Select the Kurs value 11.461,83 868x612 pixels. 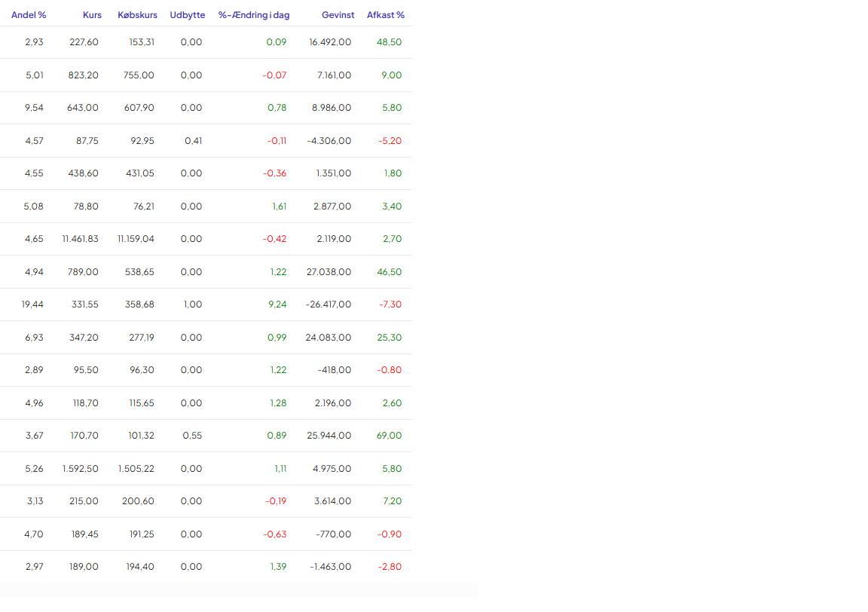80,239
